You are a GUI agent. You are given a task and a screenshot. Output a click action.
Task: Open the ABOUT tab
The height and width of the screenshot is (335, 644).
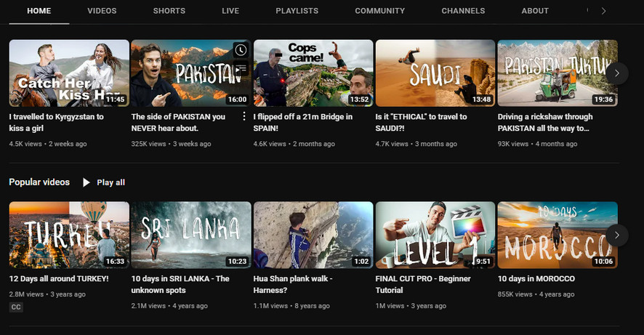535,11
